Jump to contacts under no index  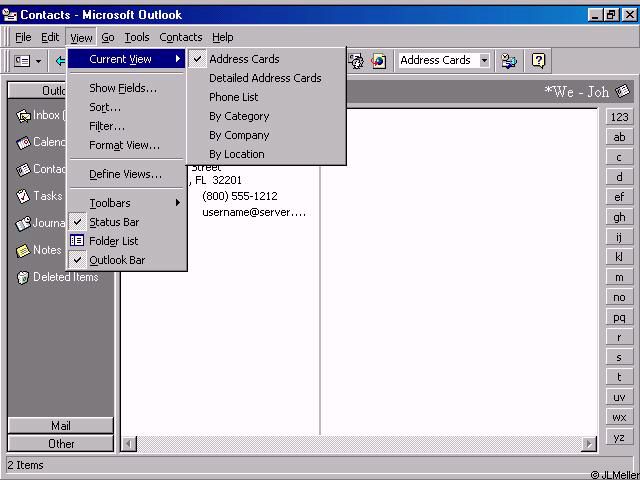click(x=619, y=297)
